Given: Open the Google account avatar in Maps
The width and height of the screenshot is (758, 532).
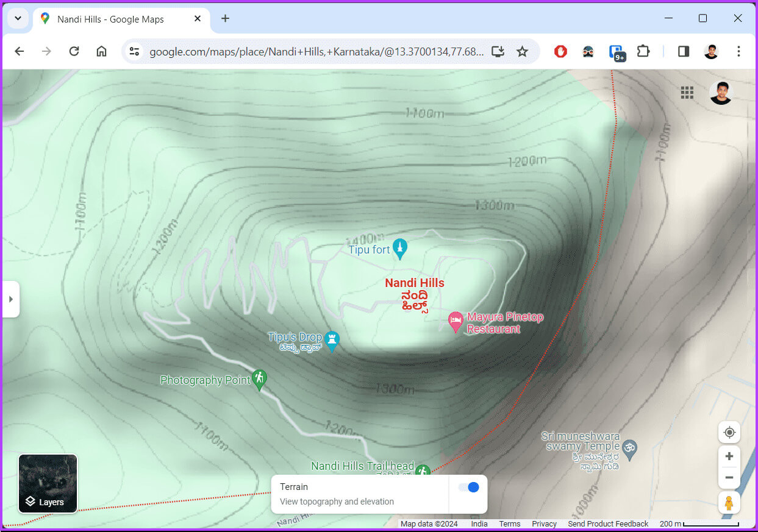Looking at the screenshot, I should (x=721, y=93).
